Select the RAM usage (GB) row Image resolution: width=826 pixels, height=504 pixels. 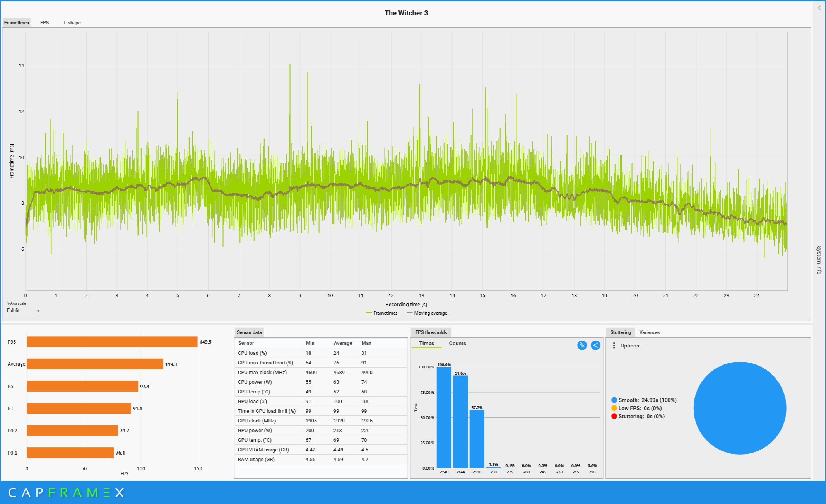point(321,460)
